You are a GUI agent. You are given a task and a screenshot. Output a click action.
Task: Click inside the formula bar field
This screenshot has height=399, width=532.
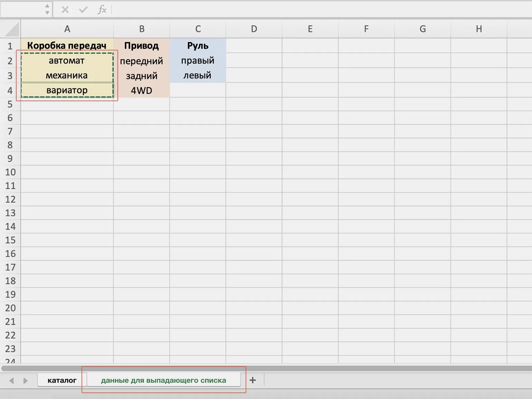tap(311, 10)
